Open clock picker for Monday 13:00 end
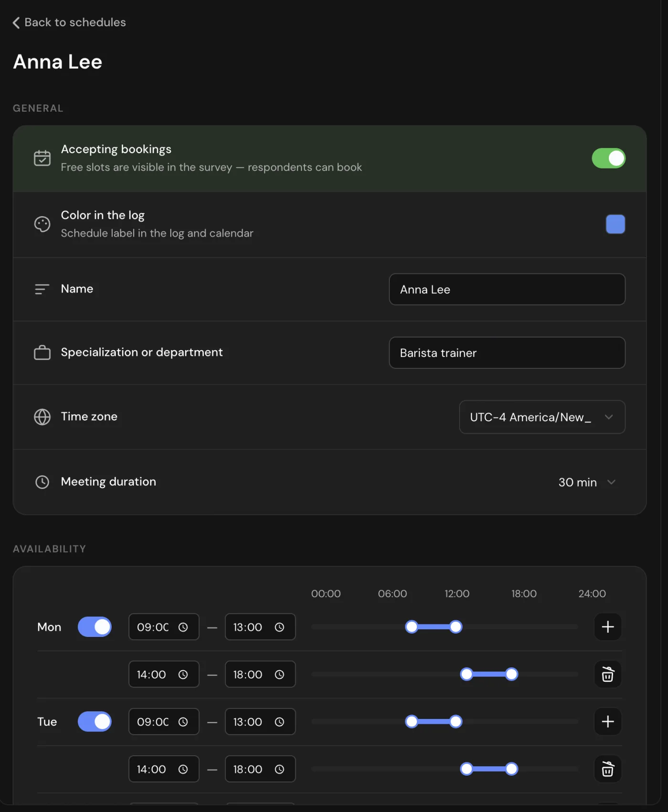This screenshot has width=668, height=812. (x=280, y=627)
